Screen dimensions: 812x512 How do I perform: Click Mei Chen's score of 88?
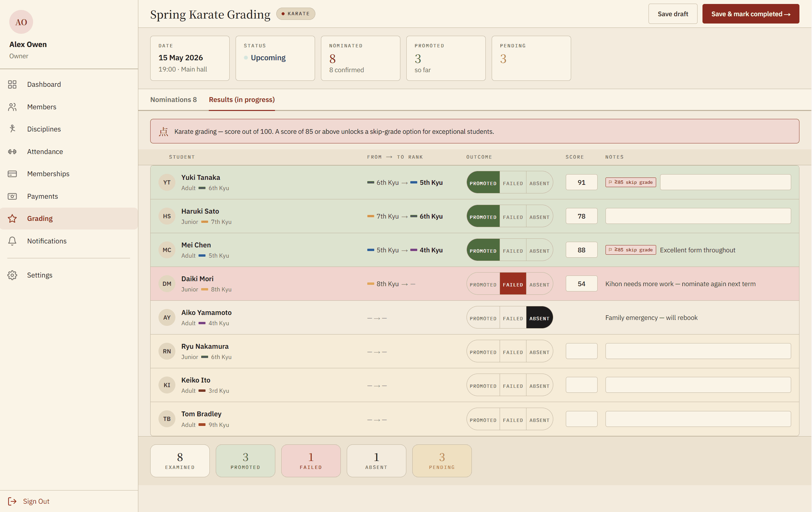point(581,250)
